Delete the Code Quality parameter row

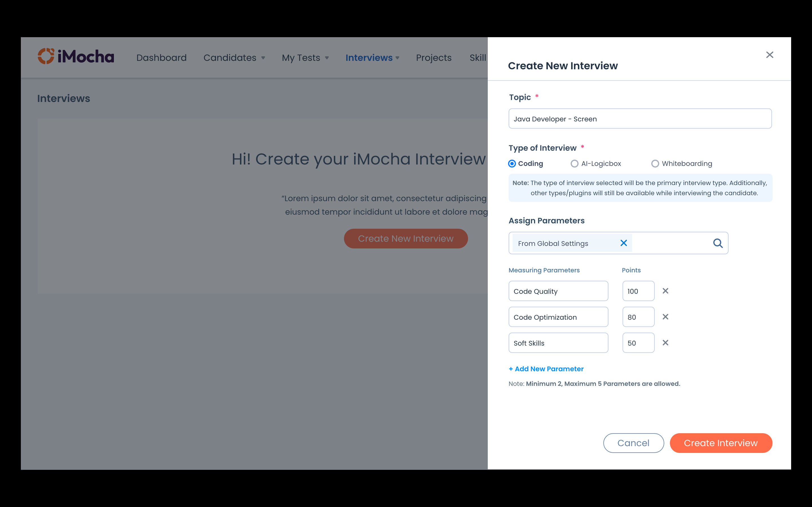pyautogui.click(x=665, y=291)
